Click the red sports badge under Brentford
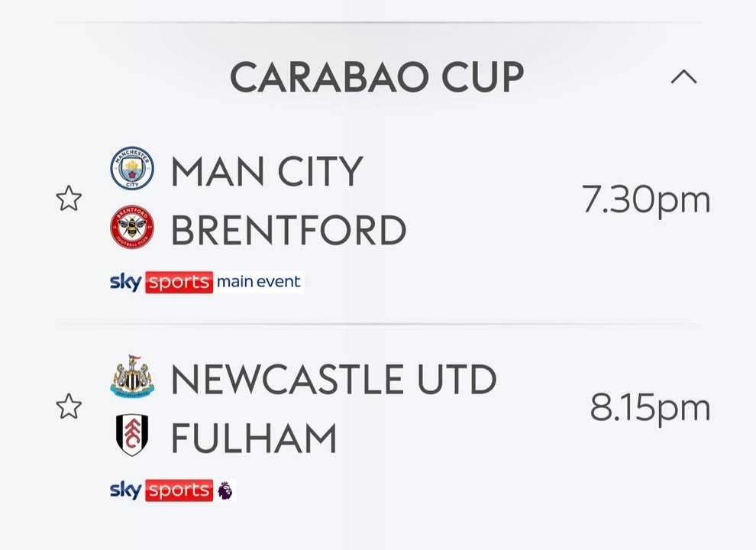 (x=179, y=282)
